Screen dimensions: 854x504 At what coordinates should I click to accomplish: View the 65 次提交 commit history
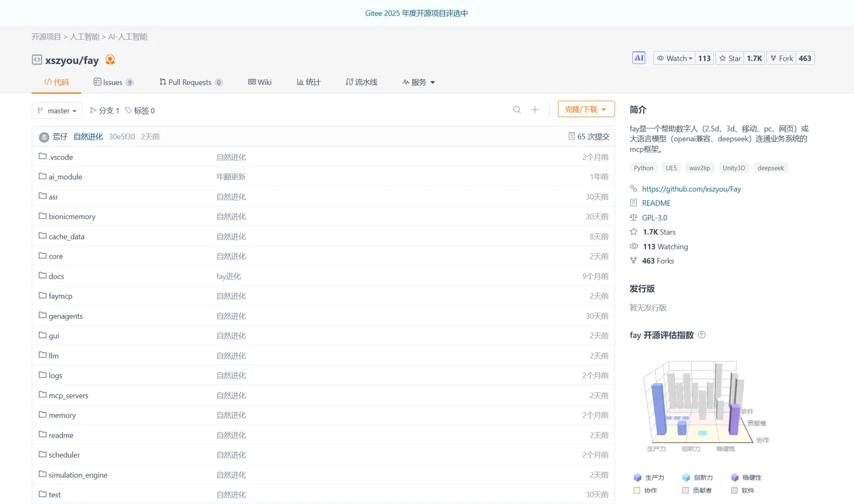coord(589,137)
